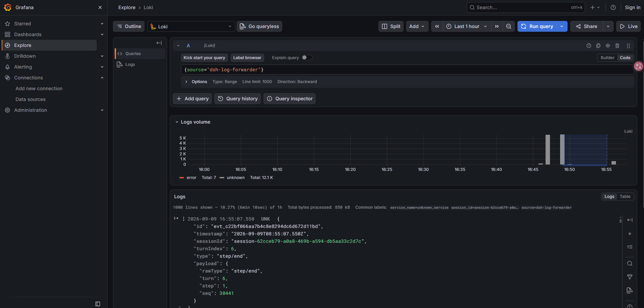Expand the Dashboards section
The height and width of the screenshot is (308, 644).
pyautogui.click(x=102, y=34)
